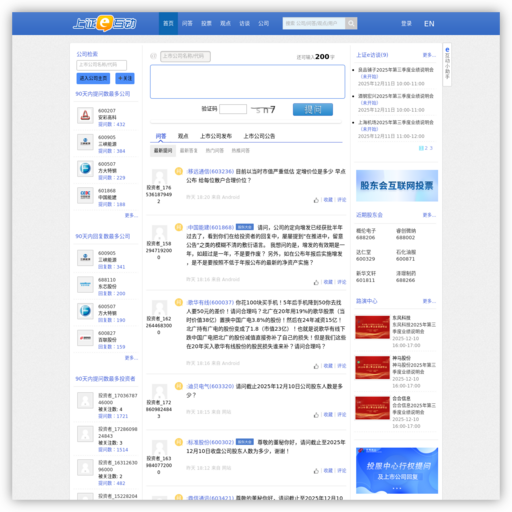Open the 观点 nav item in header
The height and width of the screenshot is (512, 512).
coord(225,23)
